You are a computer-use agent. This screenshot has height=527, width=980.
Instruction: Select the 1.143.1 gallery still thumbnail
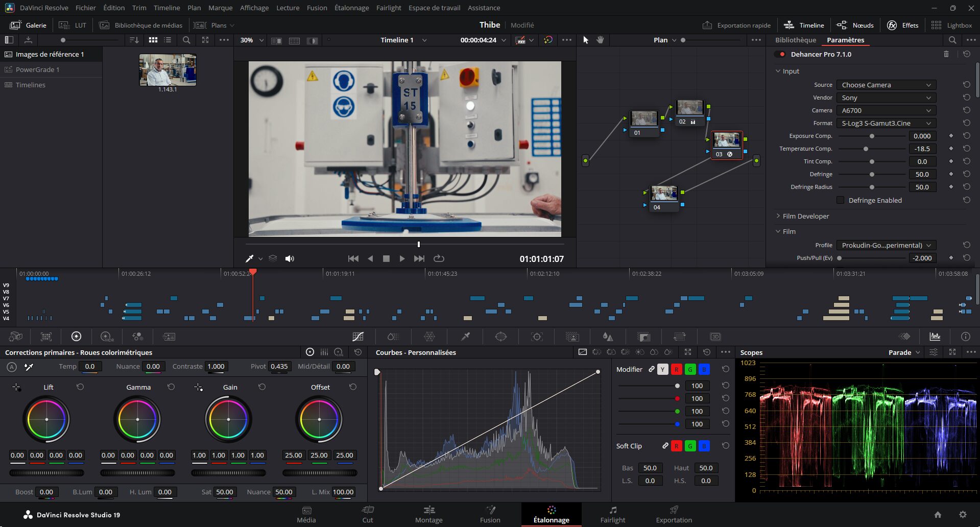[x=168, y=70]
